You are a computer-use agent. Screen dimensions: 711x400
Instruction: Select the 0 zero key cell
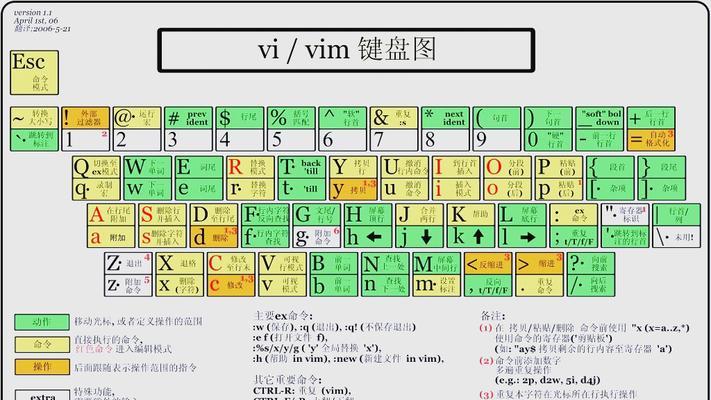548,140
